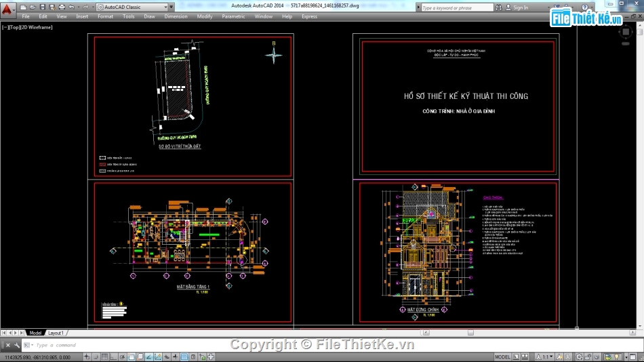Click the Clean Screen icon in status bar
The image size is (644, 362).
click(x=632, y=357)
